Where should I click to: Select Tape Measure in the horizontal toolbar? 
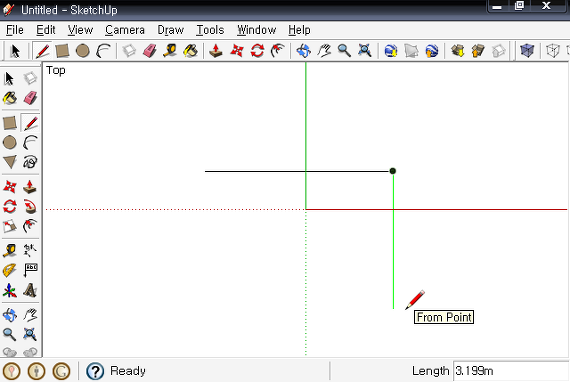coord(170,51)
